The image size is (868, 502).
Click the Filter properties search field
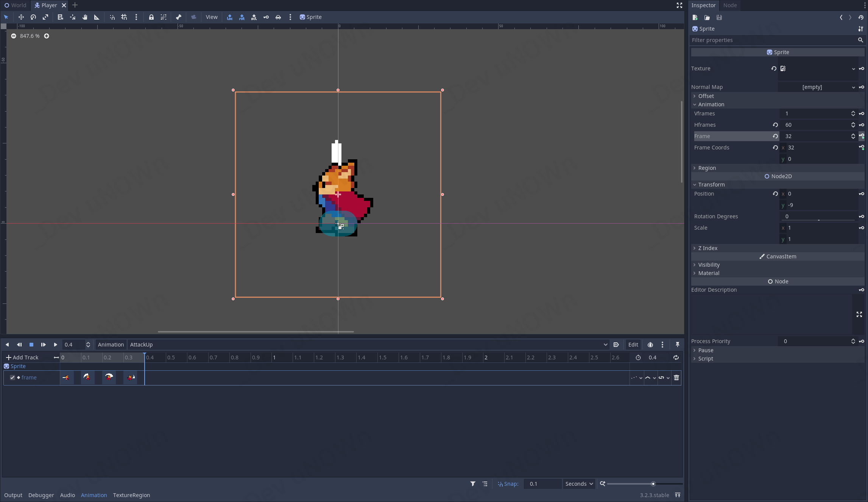point(772,40)
